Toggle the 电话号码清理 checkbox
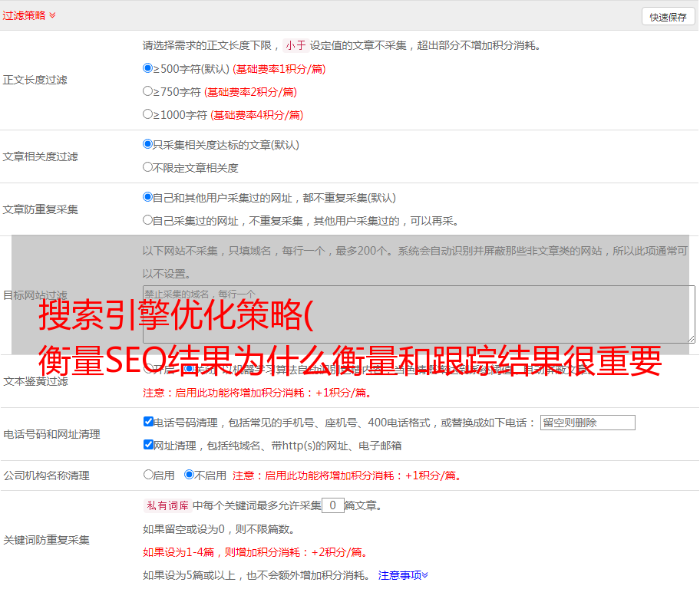 coord(148,422)
